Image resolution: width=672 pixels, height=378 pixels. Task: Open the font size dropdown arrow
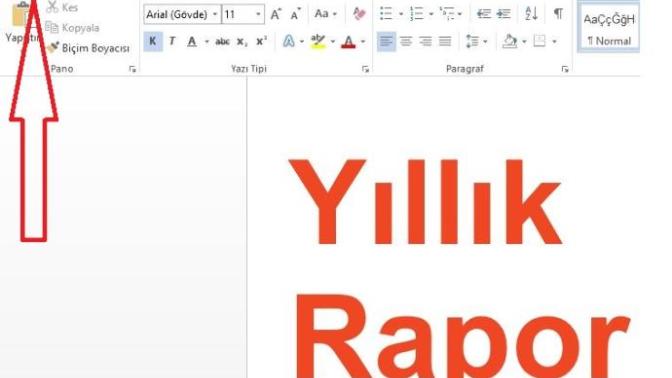pos(258,14)
